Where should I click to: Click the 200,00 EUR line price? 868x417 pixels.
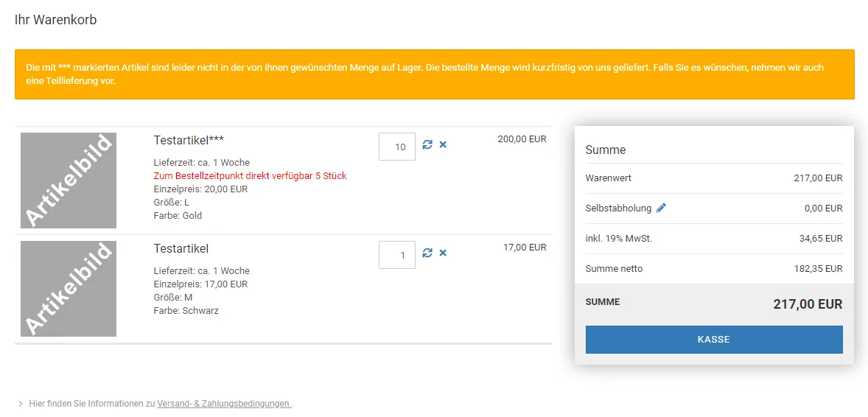tap(522, 139)
